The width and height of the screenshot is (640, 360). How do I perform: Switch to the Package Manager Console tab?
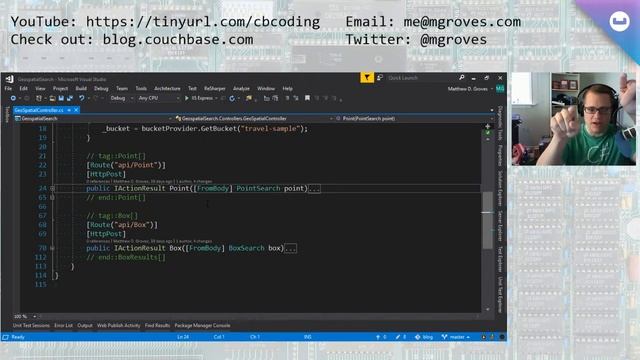point(202,326)
